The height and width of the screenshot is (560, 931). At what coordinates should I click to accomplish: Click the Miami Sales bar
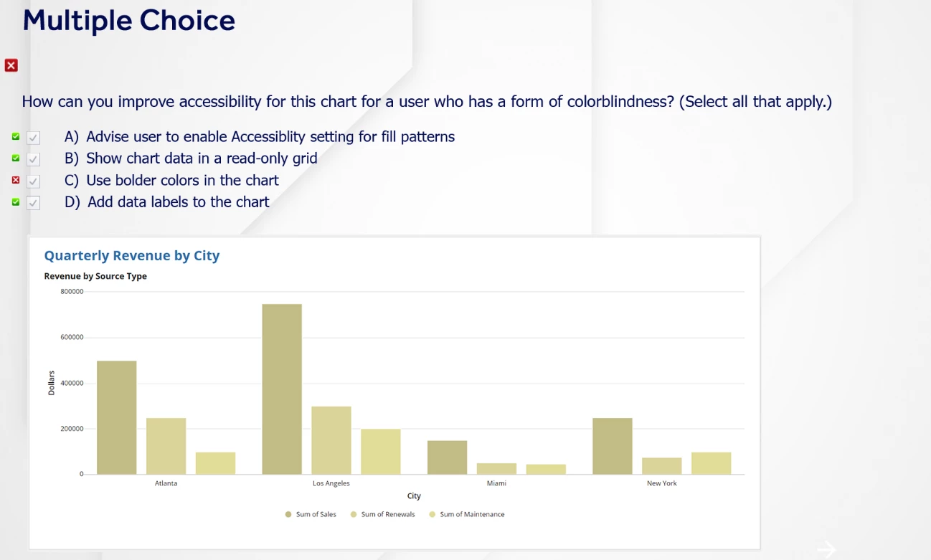coord(447,457)
